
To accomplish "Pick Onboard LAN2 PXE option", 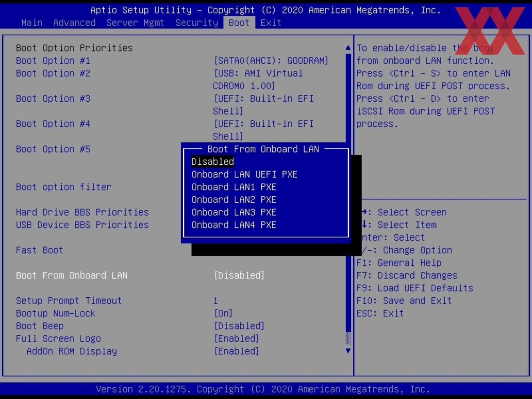I will pyautogui.click(x=234, y=199).
